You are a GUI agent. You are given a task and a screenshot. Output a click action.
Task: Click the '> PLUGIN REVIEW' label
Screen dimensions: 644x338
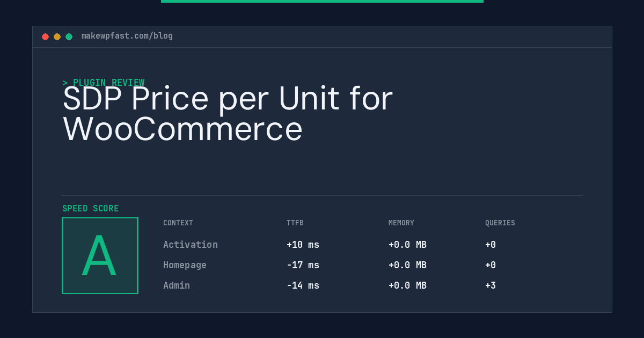point(104,83)
